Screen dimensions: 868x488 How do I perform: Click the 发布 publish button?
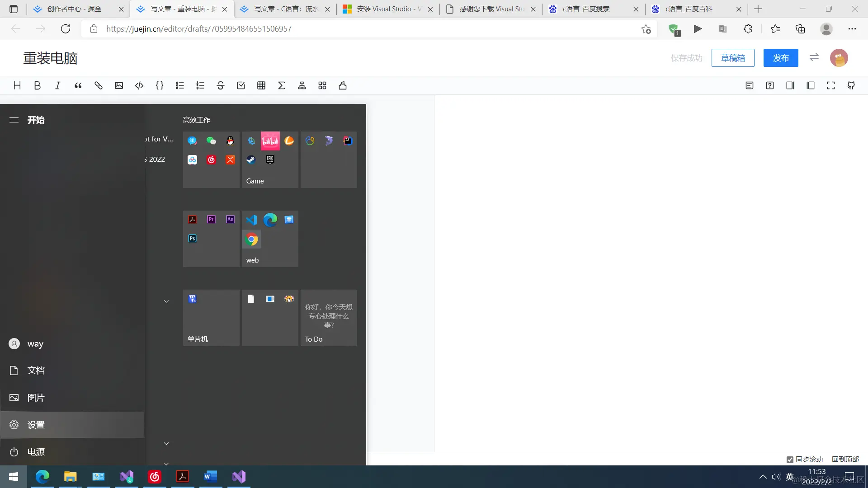780,58
